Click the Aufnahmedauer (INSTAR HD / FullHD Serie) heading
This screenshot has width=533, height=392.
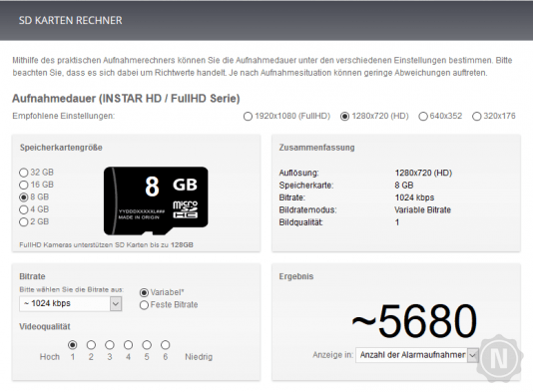click(x=126, y=99)
